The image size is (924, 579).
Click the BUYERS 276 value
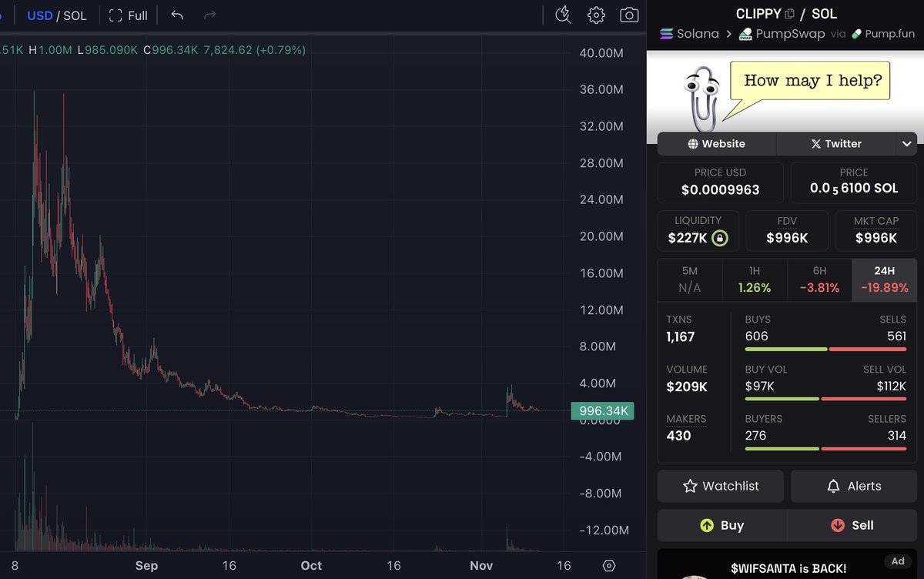pyautogui.click(x=756, y=436)
